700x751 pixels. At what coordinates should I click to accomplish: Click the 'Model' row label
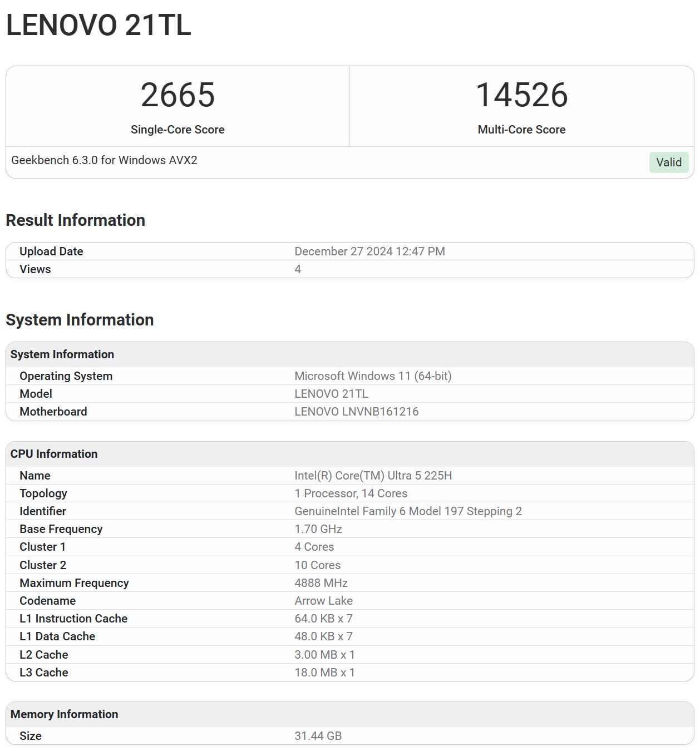[36, 394]
